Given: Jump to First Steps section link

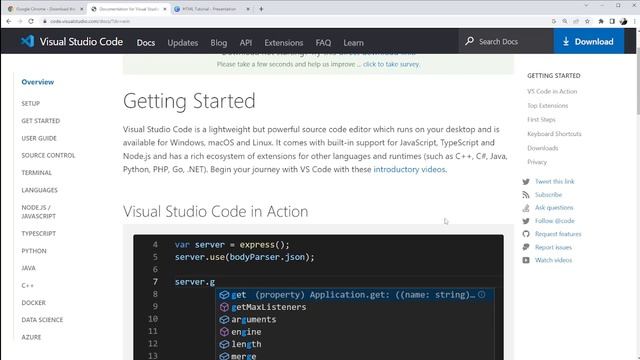Looking at the screenshot, I should (541, 120).
